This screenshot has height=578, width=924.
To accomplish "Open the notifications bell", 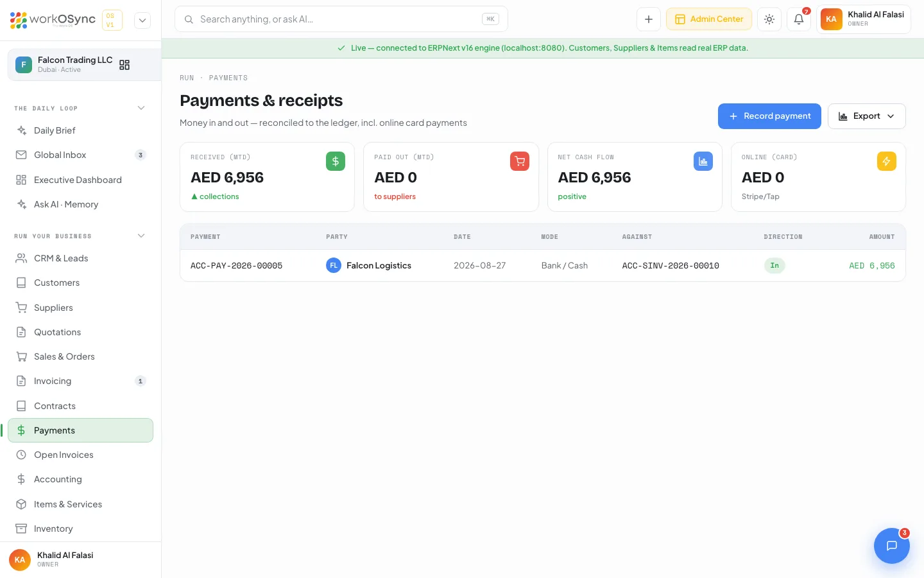I will 799,19.
